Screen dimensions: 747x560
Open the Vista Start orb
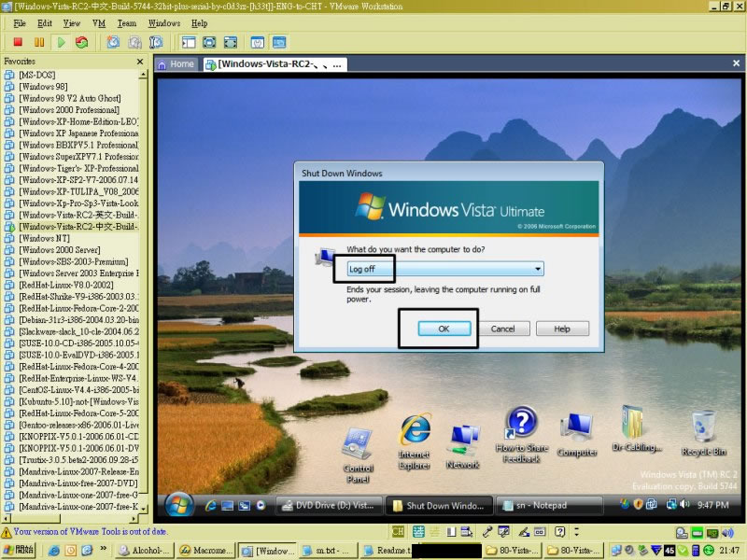[x=179, y=505]
